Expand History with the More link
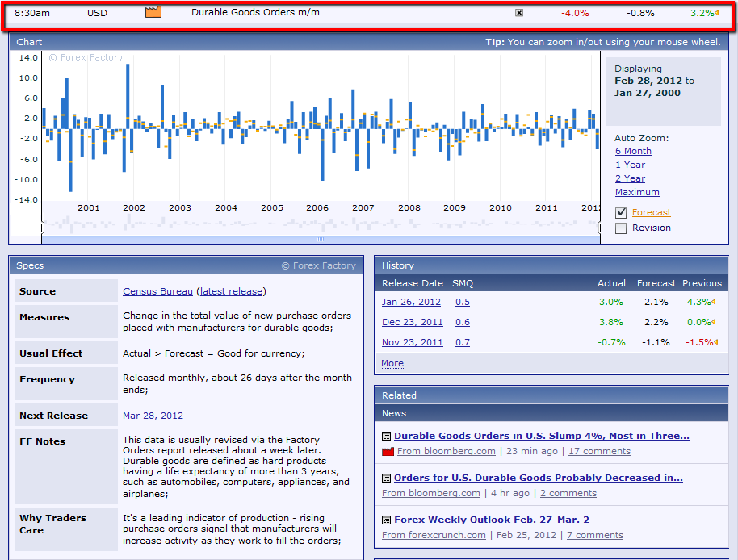The width and height of the screenshot is (738, 560). click(392, 363)
